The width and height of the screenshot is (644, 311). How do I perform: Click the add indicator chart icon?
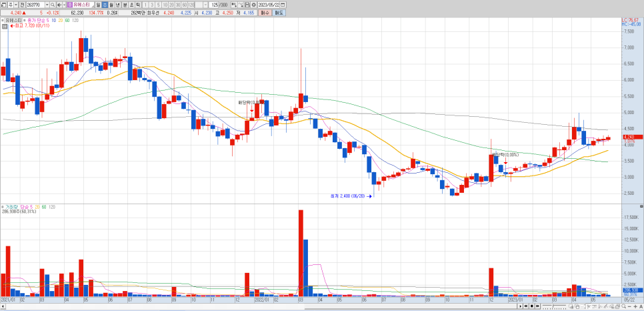(234, 5)
